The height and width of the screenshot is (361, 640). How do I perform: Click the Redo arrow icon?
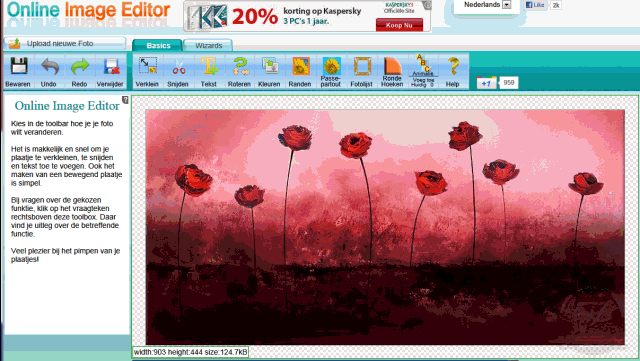[80, 66]
